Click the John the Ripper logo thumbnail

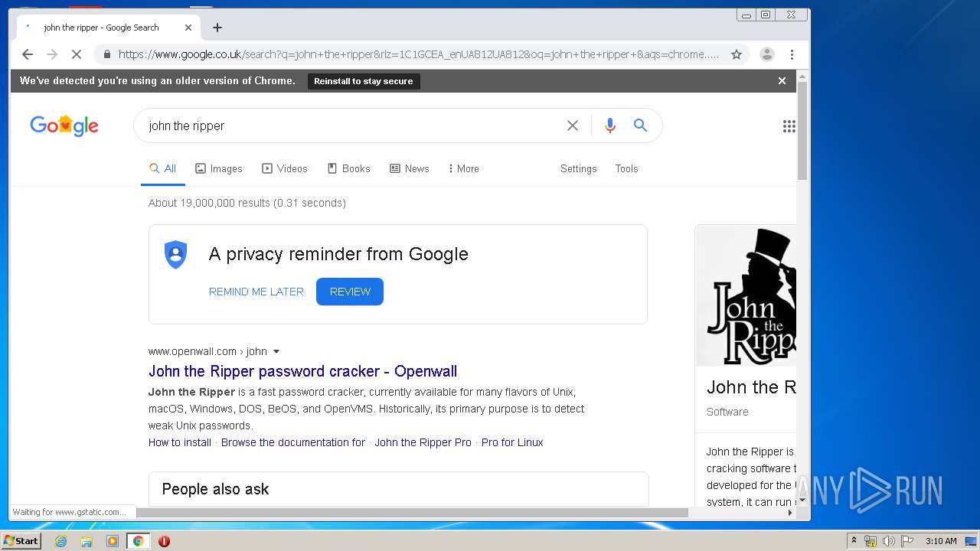(x=746, y=295)
